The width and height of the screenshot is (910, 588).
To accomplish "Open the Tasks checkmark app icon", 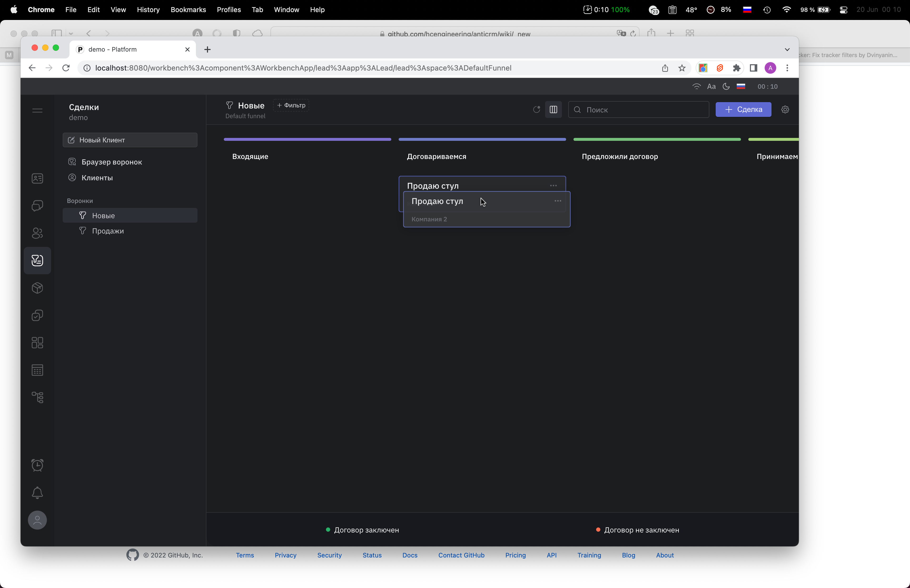I will point(37,315).
